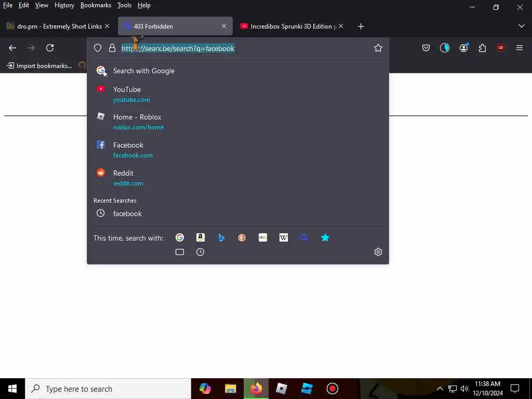Screen dimensions: 532x399
Task: Reload the current page
Action: [50, 48]
